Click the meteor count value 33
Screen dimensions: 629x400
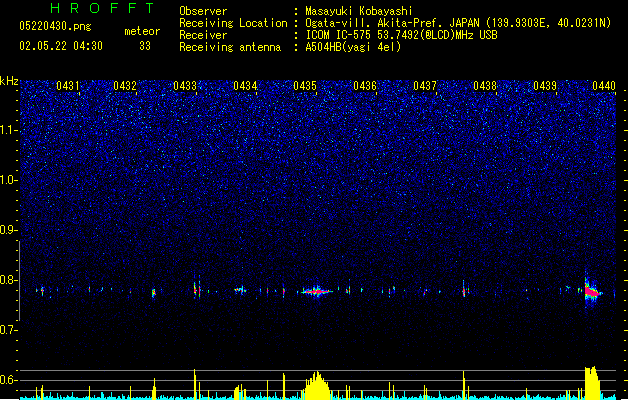[x=145, y=46]
